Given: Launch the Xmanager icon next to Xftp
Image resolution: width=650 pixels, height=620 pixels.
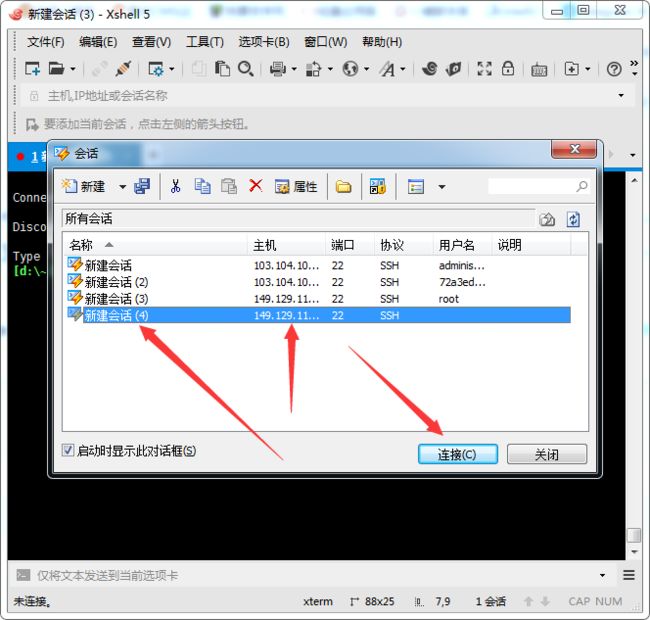Looking at the screenshot, I should tap(454, 68).
